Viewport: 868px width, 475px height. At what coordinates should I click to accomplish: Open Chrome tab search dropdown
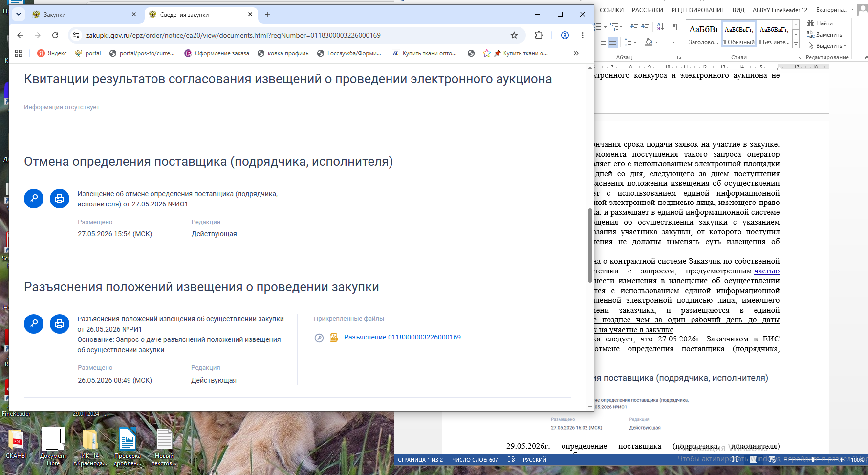[18, 14]
